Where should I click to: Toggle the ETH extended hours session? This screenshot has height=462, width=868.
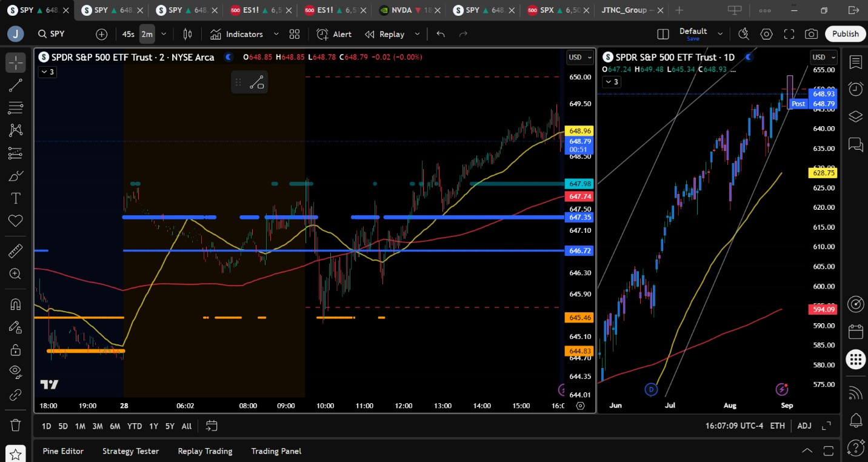tap(778, 426)
